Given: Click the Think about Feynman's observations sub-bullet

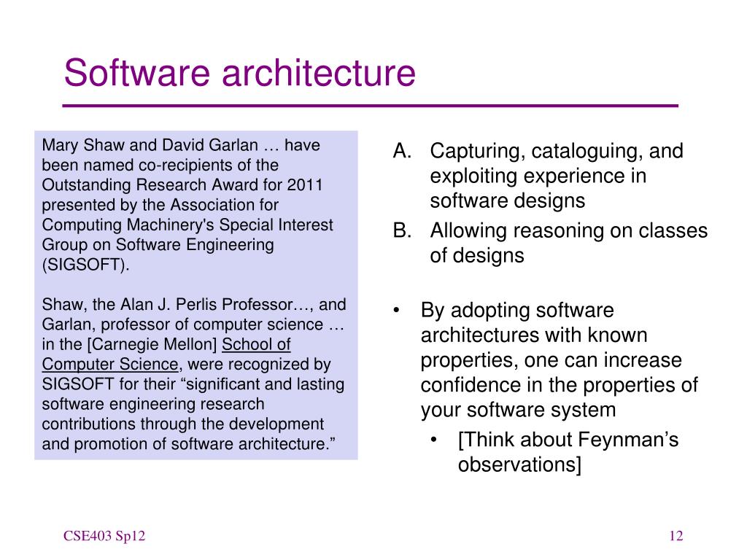Looking at the screenshot, I should (x=554, y=451).
